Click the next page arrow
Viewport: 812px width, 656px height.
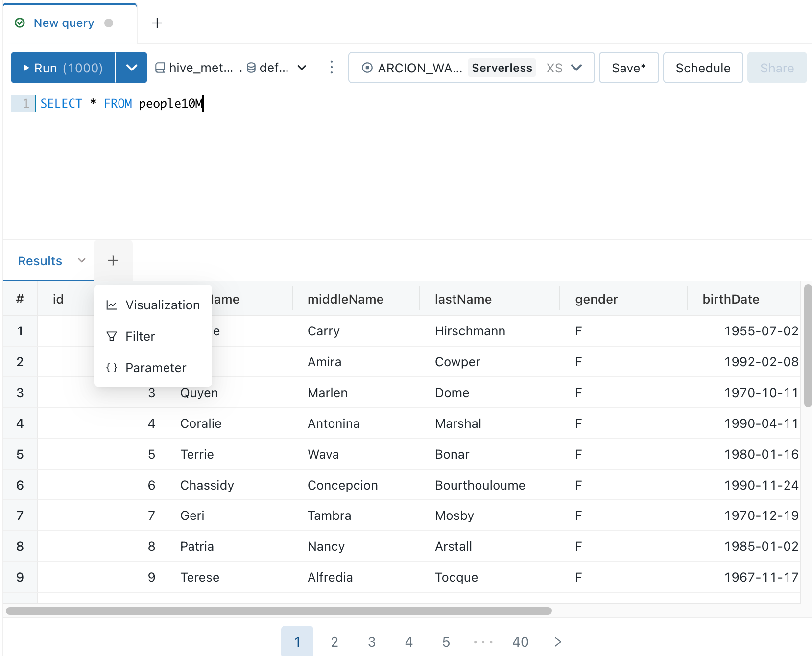[558, 641]
